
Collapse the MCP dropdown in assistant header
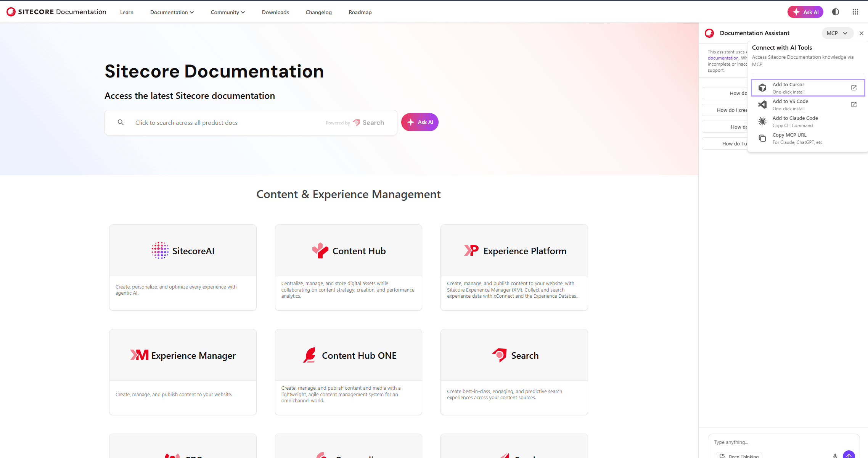(837, 33)
